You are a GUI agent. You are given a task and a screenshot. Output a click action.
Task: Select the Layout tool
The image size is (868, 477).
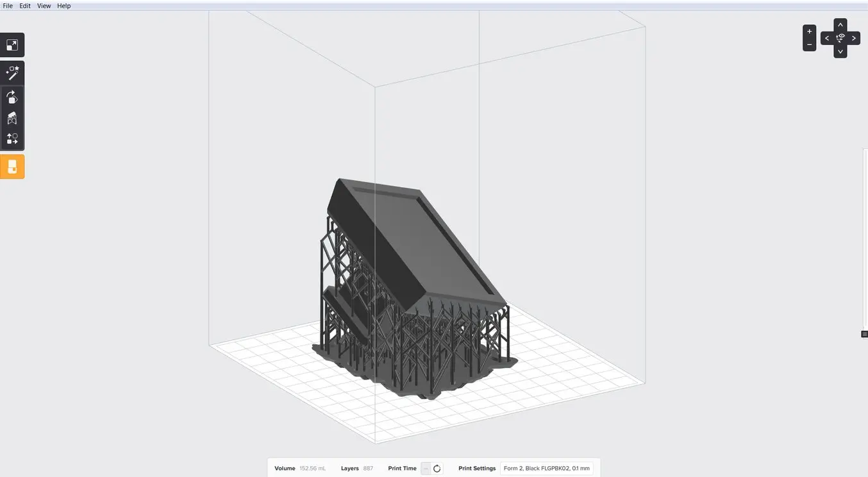pos(12,138)
